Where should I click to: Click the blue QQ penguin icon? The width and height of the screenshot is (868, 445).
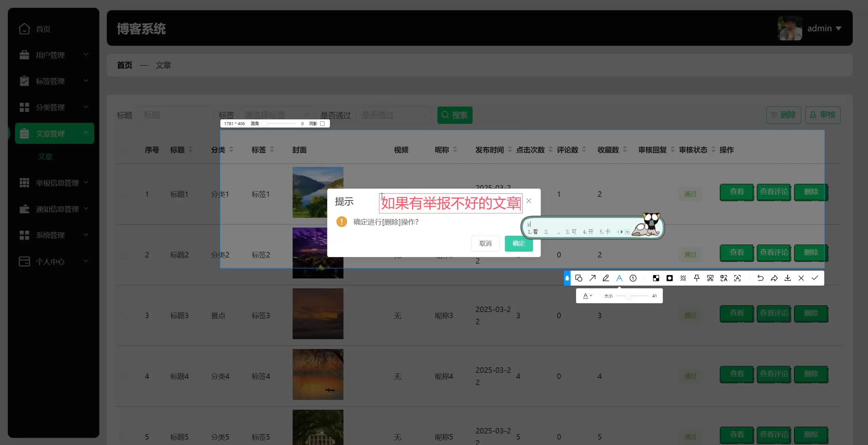click(567, 278)
